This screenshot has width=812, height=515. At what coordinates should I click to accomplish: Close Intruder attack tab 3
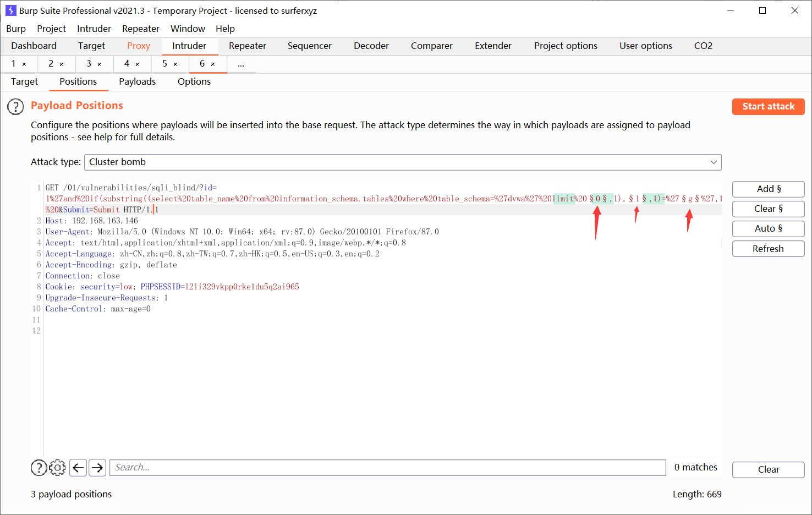pyautogui.click(x=100, y=64)
